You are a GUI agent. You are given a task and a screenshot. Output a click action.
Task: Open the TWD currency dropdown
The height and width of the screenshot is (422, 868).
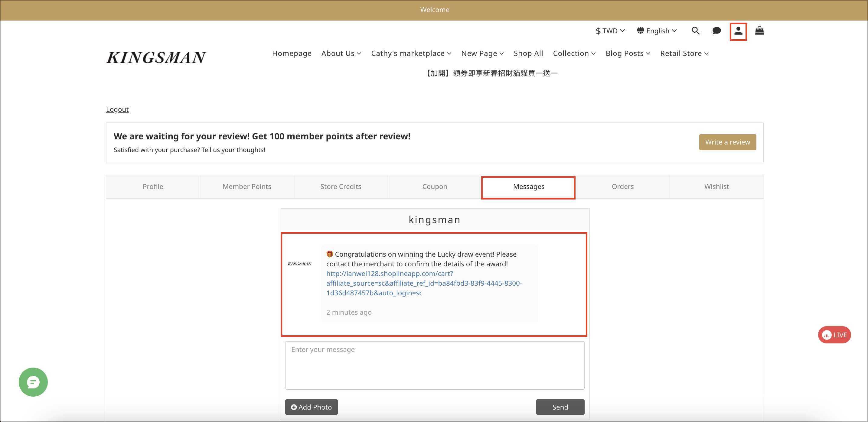[x=610, y=31]
